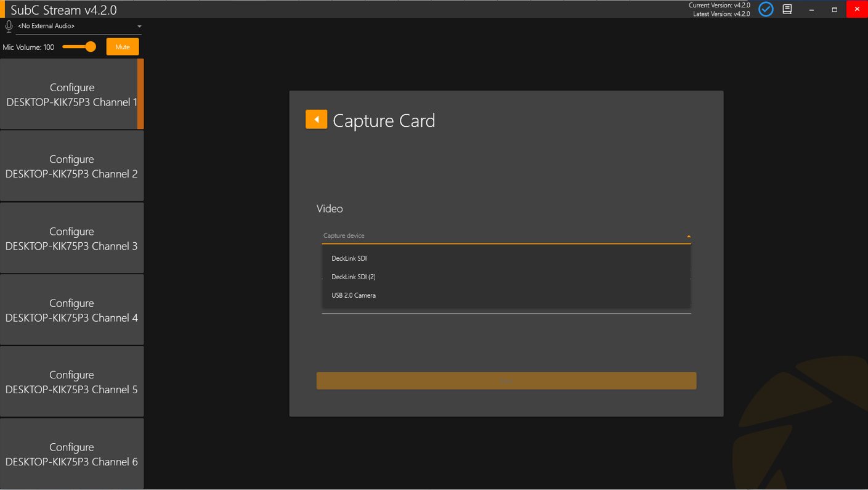Mute the microphone
Image resolution: width=868 pixels, height=490 pixels.
pyautogui.click(x=122, y=46)
